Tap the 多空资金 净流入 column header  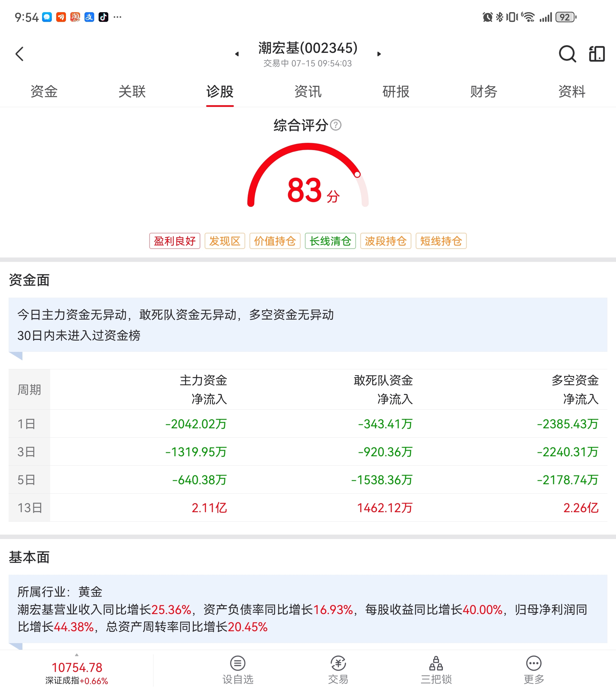tap(575, 390)
